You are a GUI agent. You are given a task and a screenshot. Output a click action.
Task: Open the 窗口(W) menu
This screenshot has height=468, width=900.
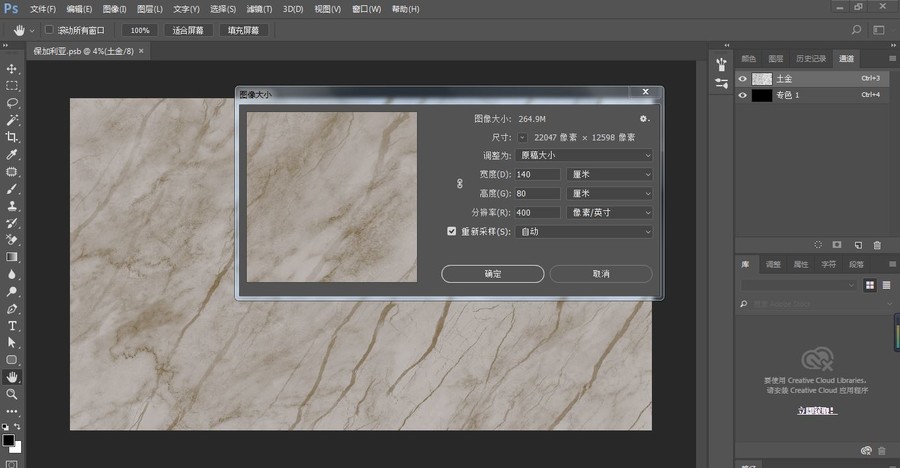(366, 9)
